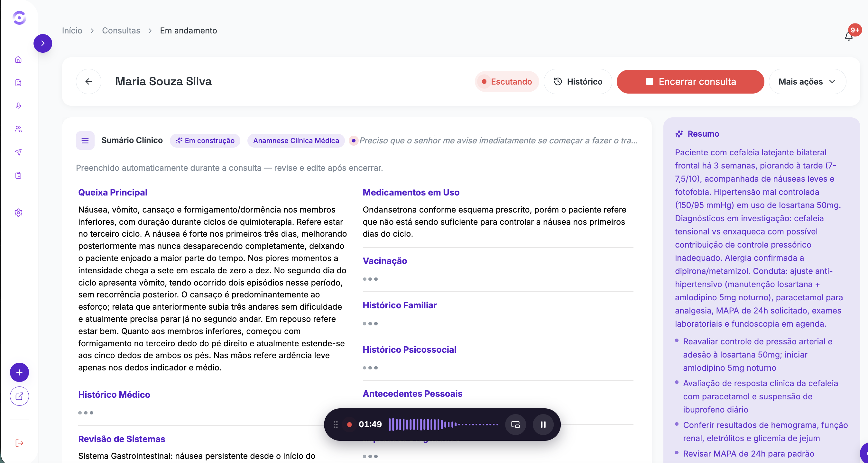Image resolution: width=868 pixels, height=463 pixels.
Task: Go to the Consultas breadcrumb
Action: [x=121, y=31]
